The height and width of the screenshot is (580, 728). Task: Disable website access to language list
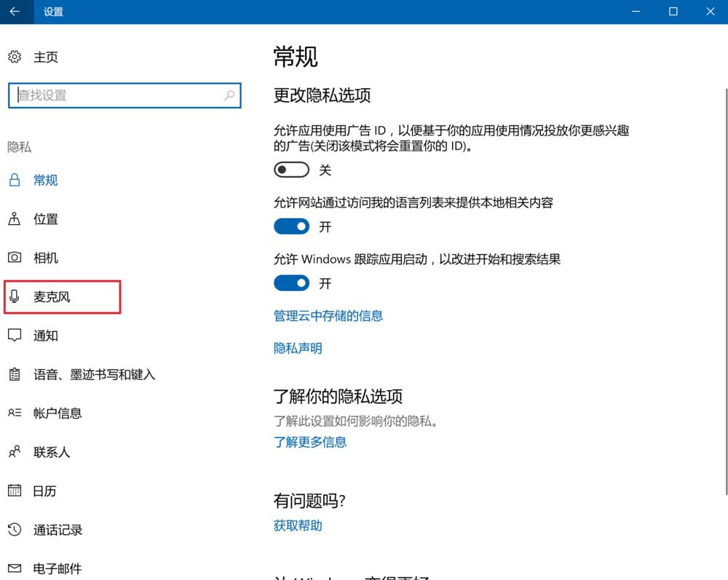(291, 226)
